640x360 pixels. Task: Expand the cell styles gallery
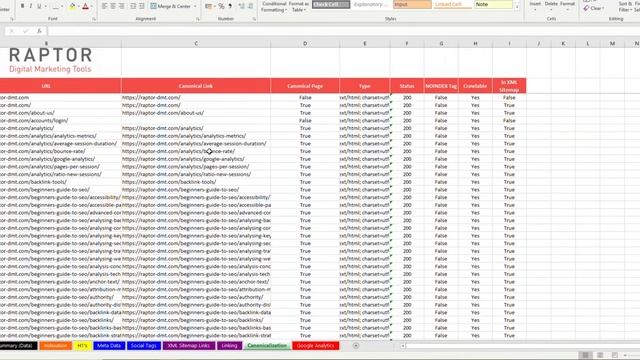tap(517, 7)
